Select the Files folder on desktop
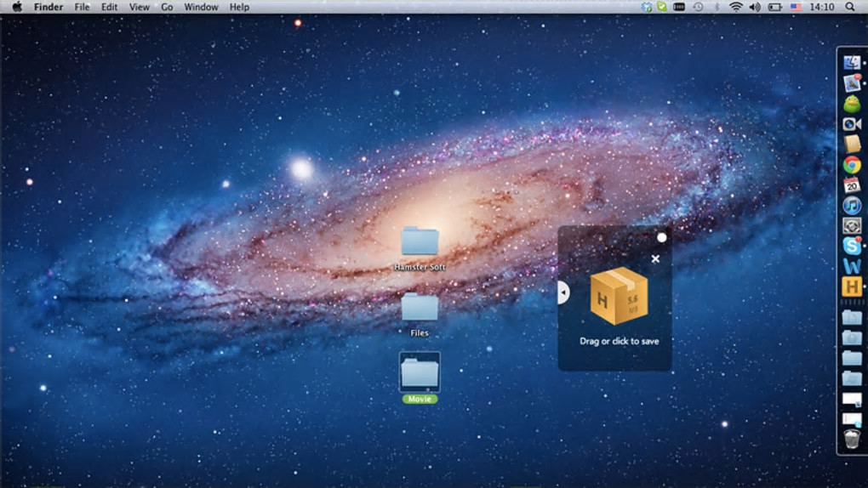This screenshot has height=488, width=868. coord(420,308)
